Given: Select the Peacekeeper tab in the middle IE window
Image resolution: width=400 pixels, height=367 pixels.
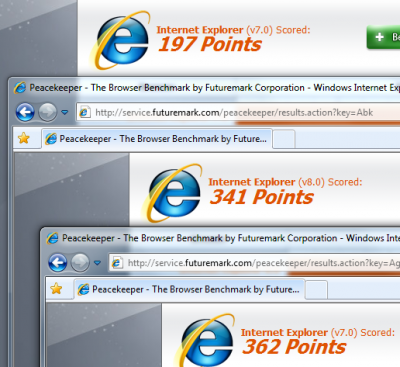Looking at the screenshot, I should (157, 139).
